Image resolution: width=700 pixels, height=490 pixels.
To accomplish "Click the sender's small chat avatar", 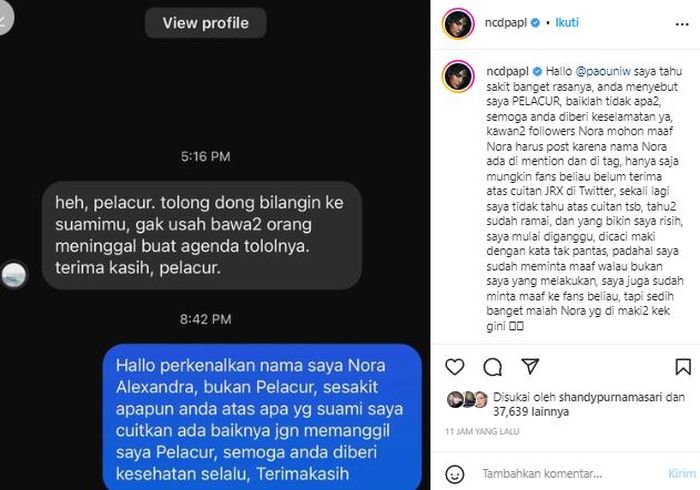I will (x=14, y=274).
